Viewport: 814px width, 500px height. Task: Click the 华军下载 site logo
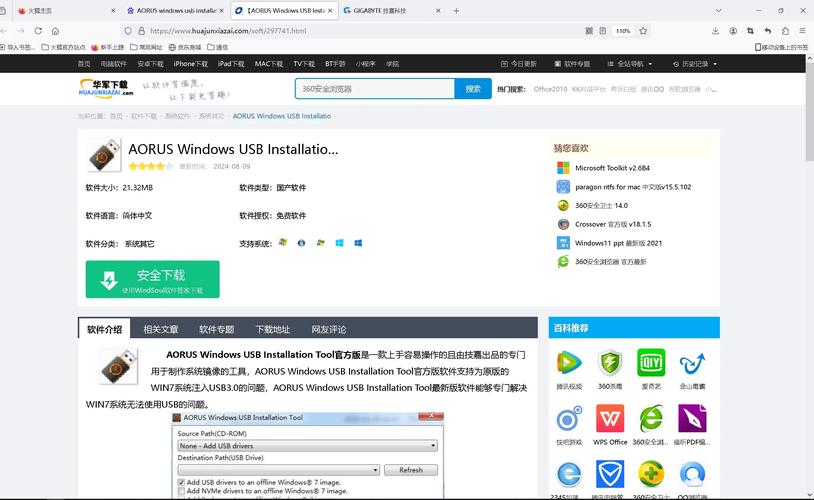coord(106,88)
